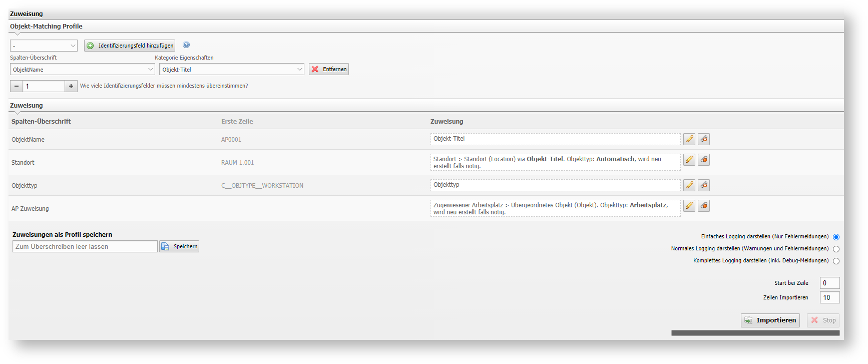Image resolution: width=868 pixels, height=364 pixels.
Task: Click the profile name input field
Action: [85, 246]
